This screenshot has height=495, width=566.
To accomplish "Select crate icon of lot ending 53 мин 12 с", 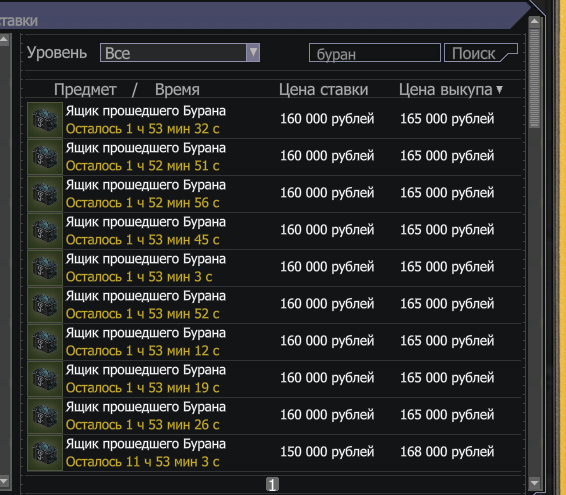I will (45, 342).
